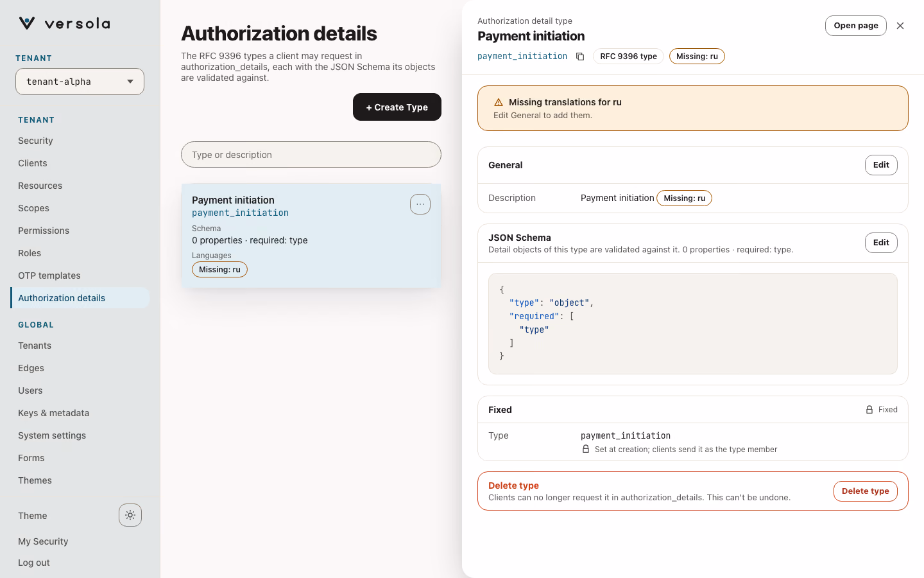Screen dimensions: 924x578
Task: Go to Permissions
Action: (x=80, y=231)
